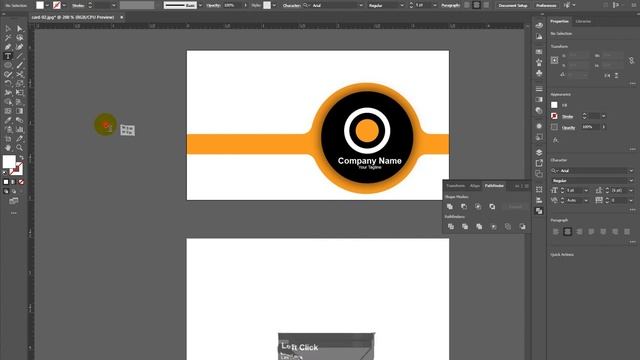The height and width of the screenshot is (360, 640).
Task: Select the Paintbrush tool
Action: tap(20, 65)
